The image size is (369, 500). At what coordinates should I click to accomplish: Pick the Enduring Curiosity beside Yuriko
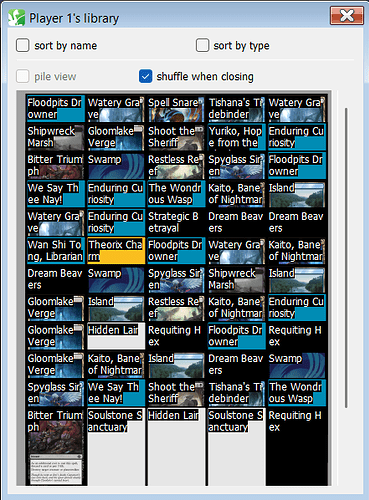tap(296, 137)
